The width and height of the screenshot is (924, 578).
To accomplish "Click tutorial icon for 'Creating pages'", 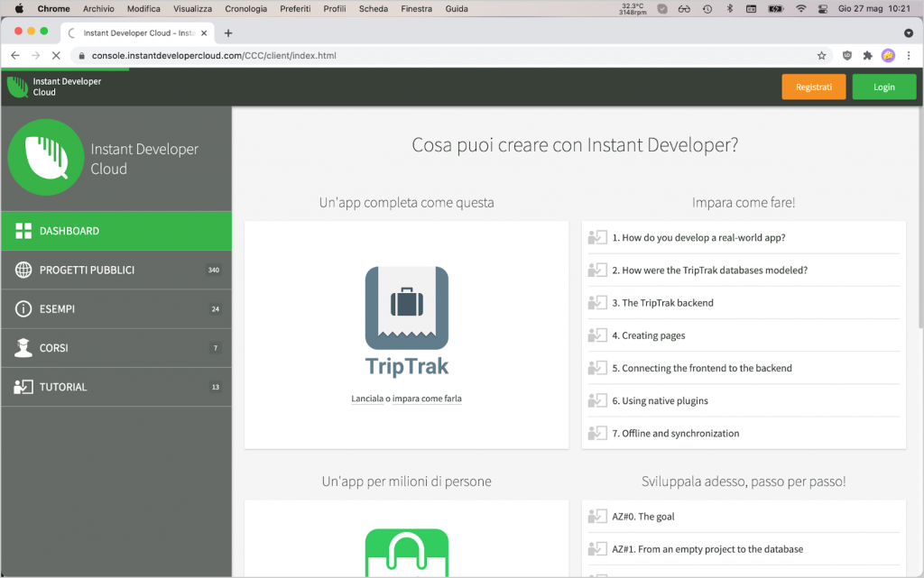I will 597,335.
